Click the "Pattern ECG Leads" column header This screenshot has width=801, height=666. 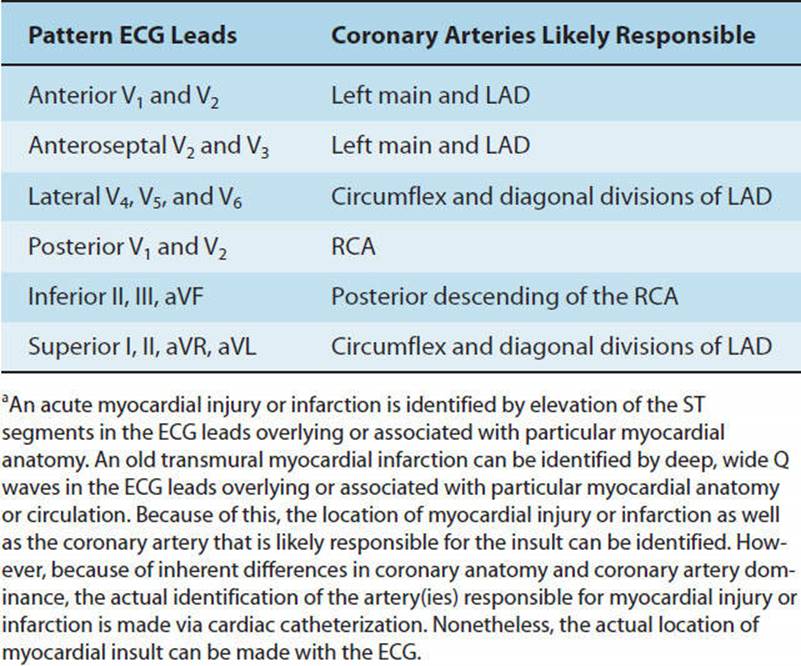132,36
